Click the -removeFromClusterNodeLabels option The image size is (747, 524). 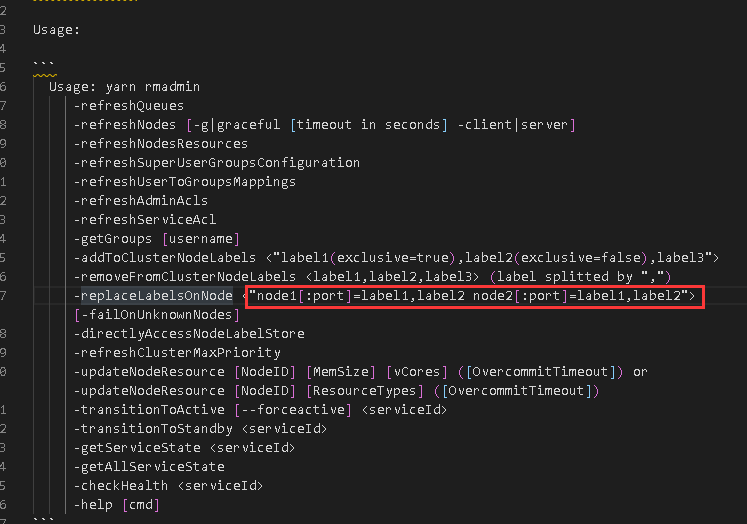(x=185, y=277)
